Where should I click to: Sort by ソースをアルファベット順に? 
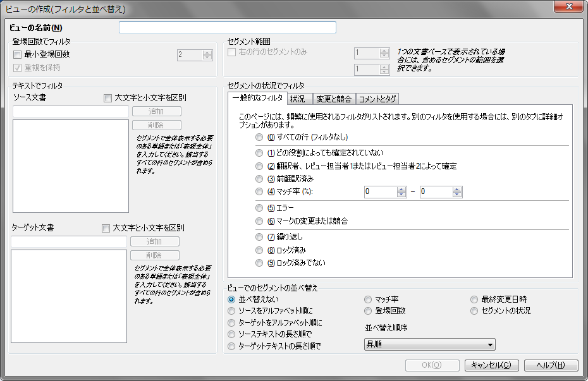(232, 311)
